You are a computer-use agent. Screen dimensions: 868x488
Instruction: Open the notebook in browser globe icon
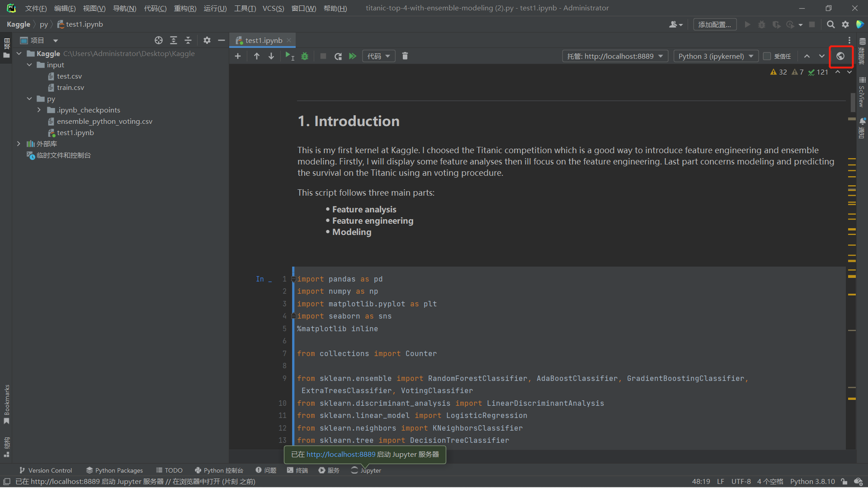[x=840, y=56]
